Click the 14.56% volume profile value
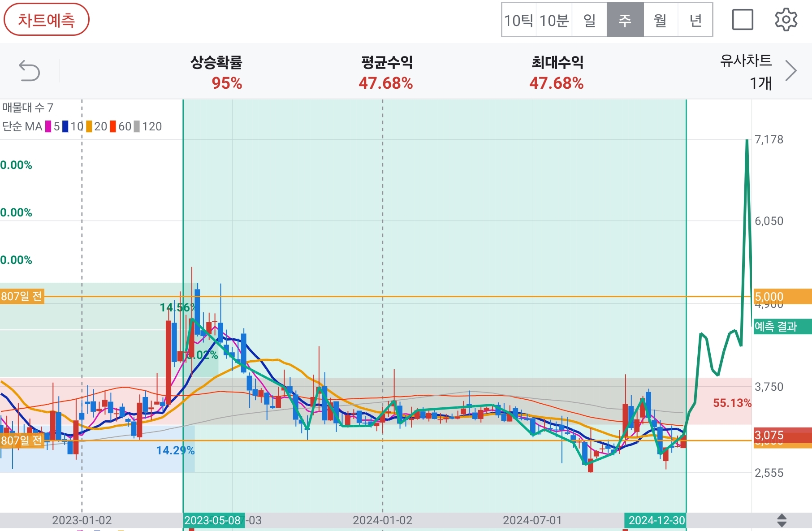The image size is (812, 531). pyautogui.click(x=178, y=307)
